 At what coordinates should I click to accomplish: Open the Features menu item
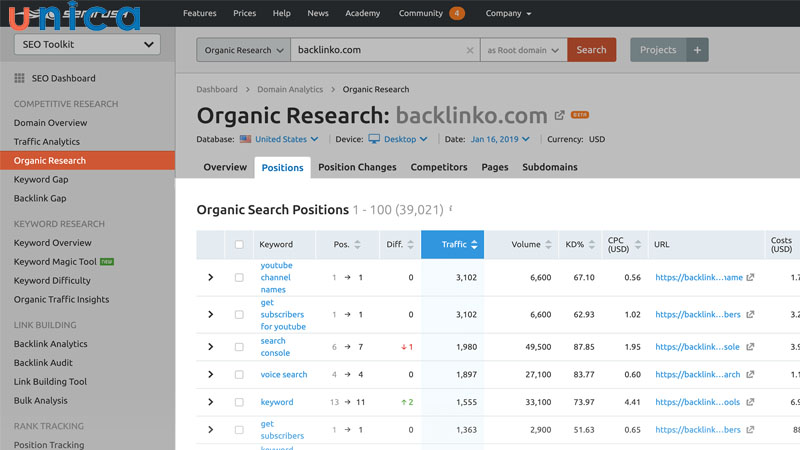pos(200,13)
